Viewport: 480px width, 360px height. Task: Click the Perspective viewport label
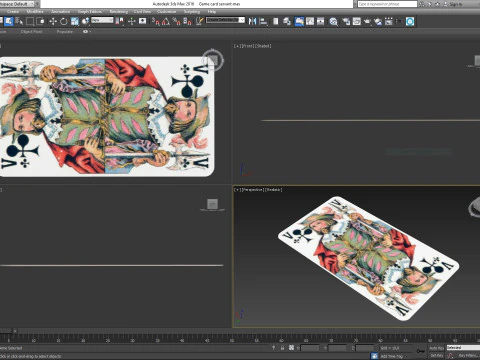point(252,190)
